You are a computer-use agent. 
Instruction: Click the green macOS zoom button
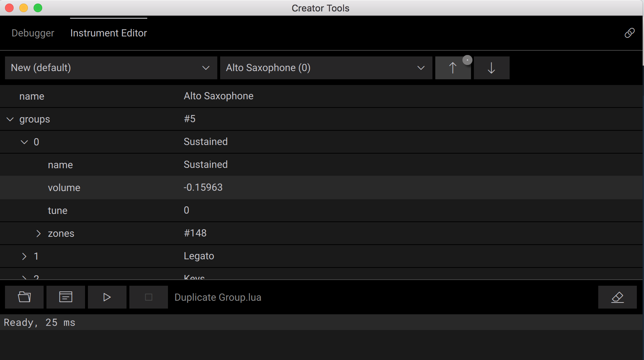[x=38, y=8]
